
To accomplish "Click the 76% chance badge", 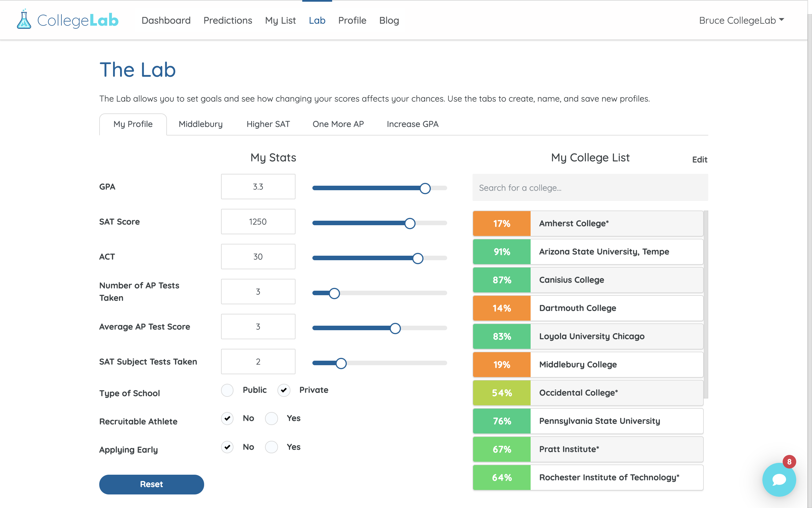I will 502,421.
